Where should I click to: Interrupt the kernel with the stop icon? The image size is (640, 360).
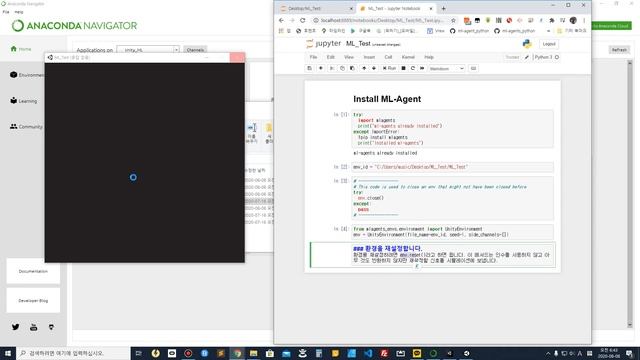(403, 69)
